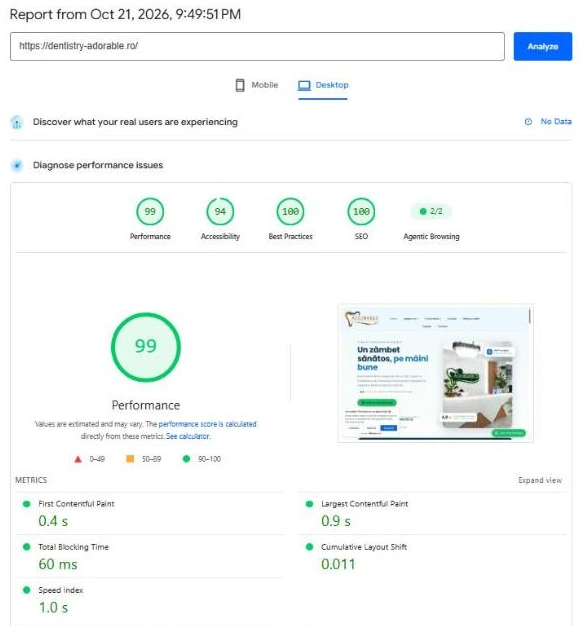Click the desktop laptop icon
Screen dimensions: 582x626
304,85
